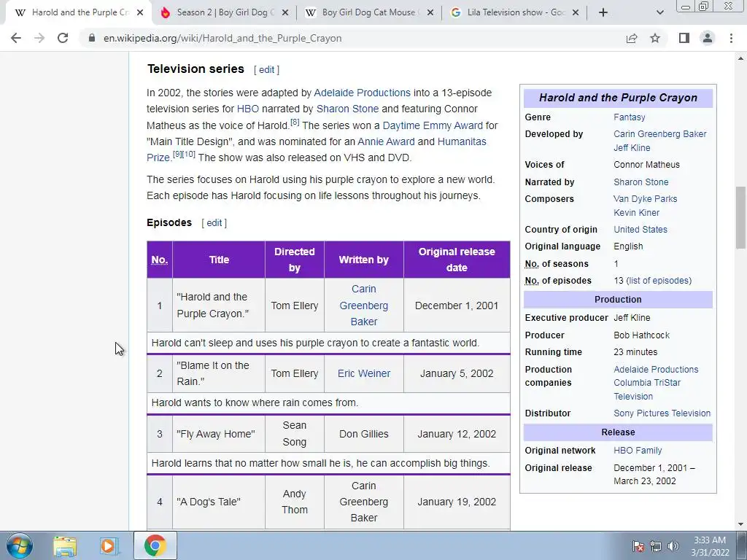Open citation reference 9
The width and height of the screenshot is (747, 560).
click(177, 155)
